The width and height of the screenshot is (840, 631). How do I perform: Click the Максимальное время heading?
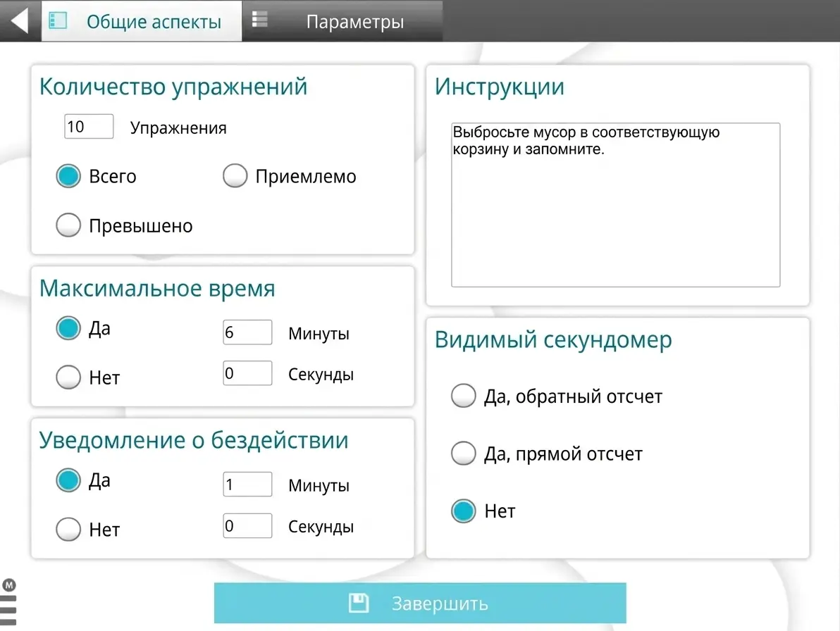click(x=158, y=289)
